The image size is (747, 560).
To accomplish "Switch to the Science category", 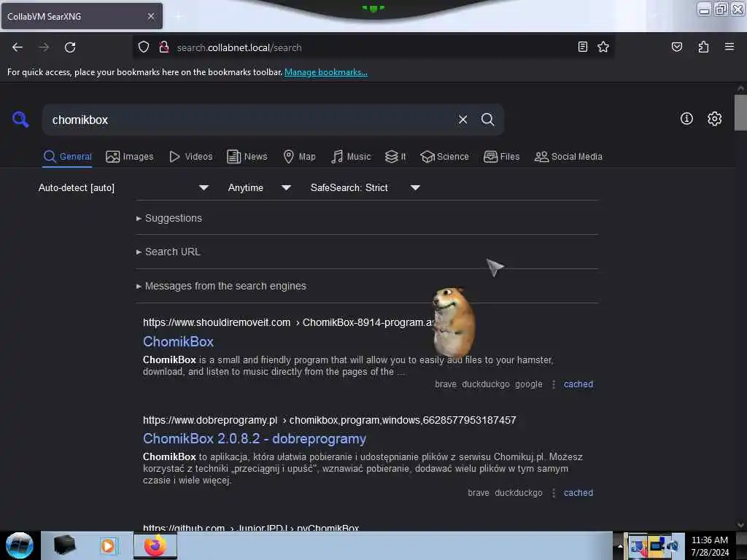I will [444, 157].
